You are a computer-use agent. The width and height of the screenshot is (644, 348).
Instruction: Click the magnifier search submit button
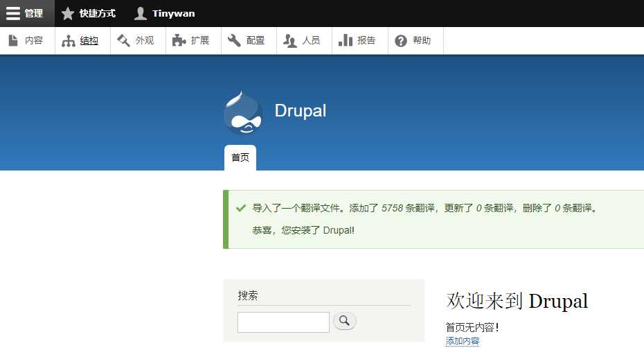(345, 321)
